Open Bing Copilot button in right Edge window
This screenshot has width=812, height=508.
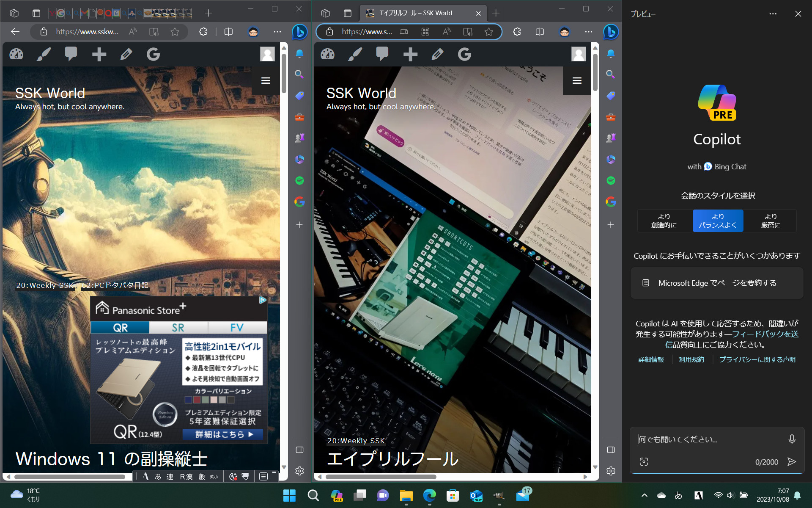[x=611, y=32]
